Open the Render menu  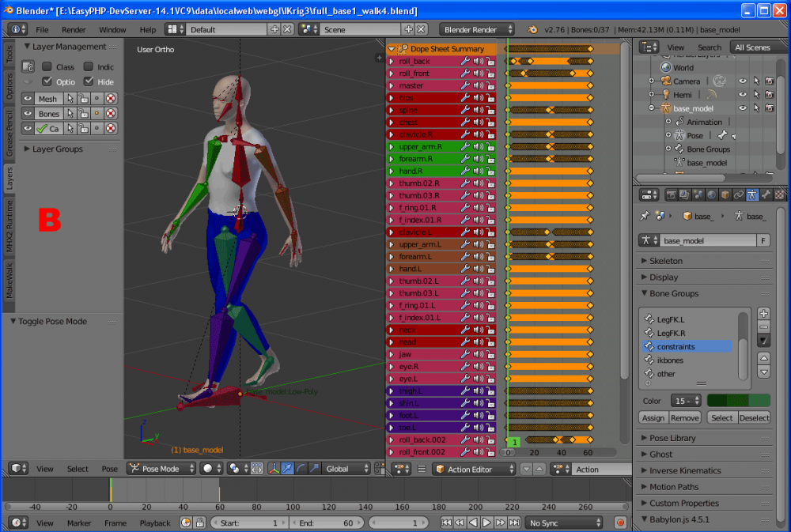pyautogui.click(x=74, y=29)
